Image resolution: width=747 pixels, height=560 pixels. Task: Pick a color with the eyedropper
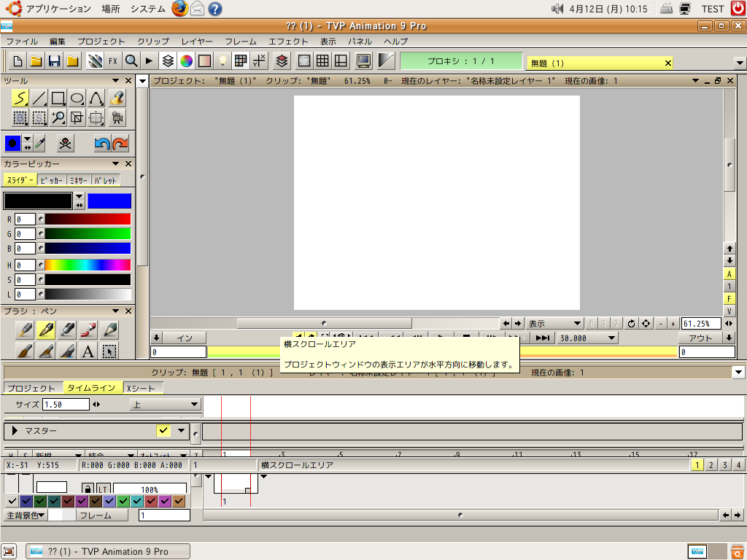[x=40, y=143]
